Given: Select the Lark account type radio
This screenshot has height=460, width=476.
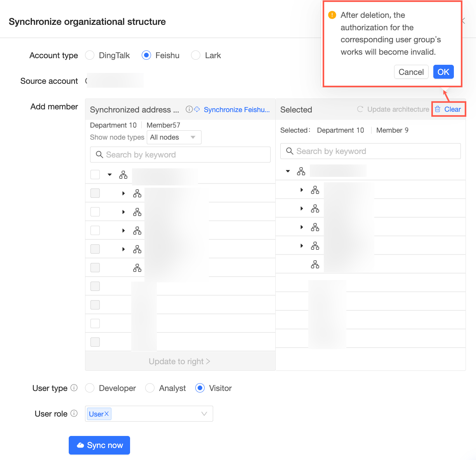Looking at the screenshot, I should point(196,55).
